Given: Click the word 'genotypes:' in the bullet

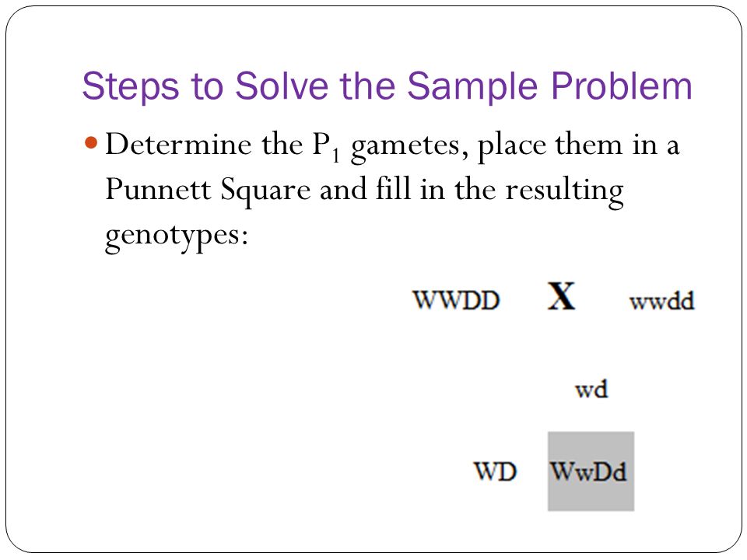Looking at the screenshot, I should pos(177,235).
